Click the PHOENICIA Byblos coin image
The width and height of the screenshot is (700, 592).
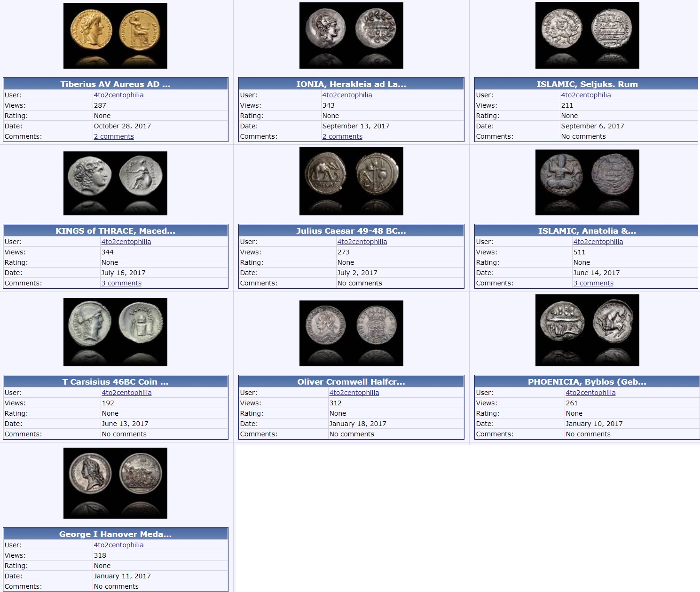[x=587, y=331]
